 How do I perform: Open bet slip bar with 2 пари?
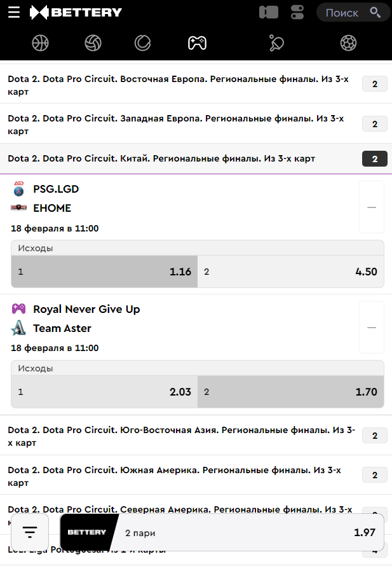[x=222, y=532]
